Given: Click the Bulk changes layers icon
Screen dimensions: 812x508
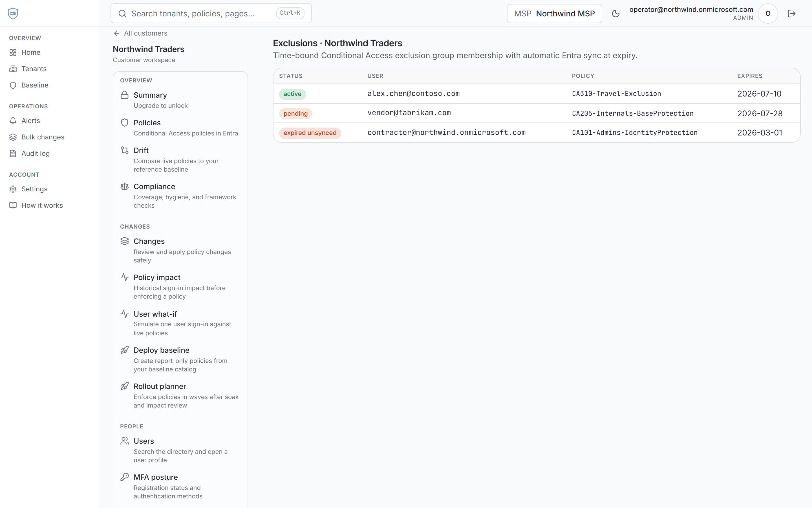Looking at the screenshot, I should coord(13,137).
